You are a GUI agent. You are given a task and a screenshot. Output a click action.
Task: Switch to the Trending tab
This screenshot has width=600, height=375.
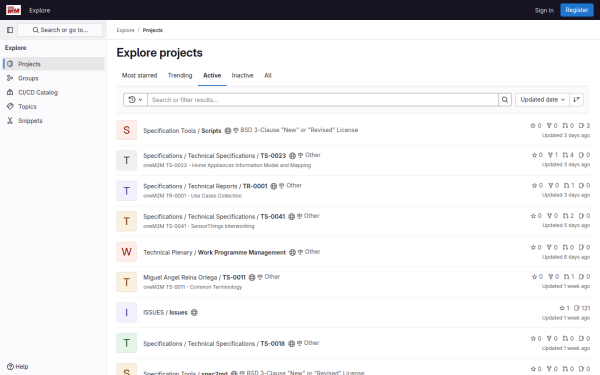tap(180, 75)
